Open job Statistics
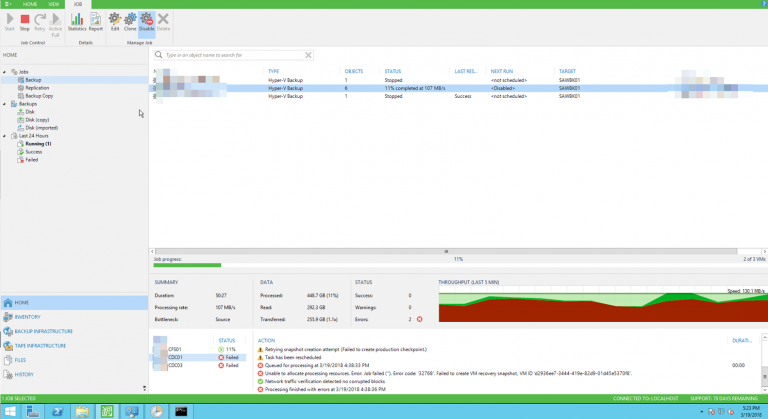Image resolution: width=768 pixels, height=419 pixels. pyautogui.click(x=77, y=23)
